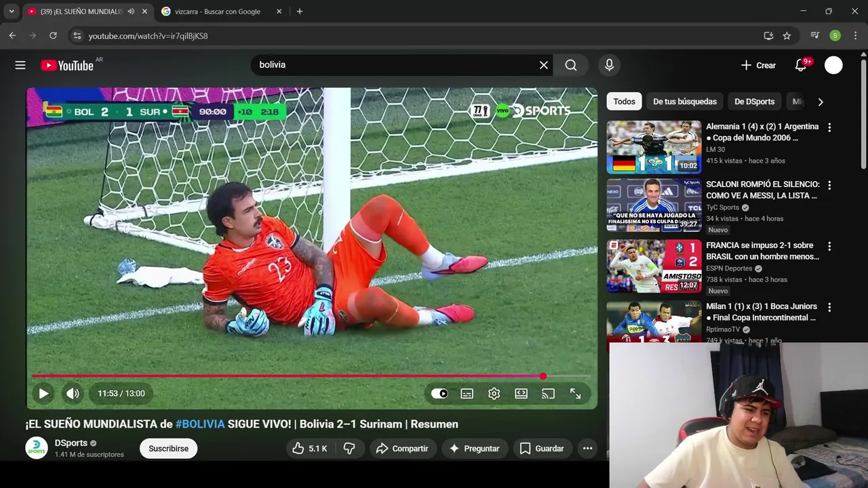
Task: Toggle the autoplay switch
Action: (x=439, y=393)
